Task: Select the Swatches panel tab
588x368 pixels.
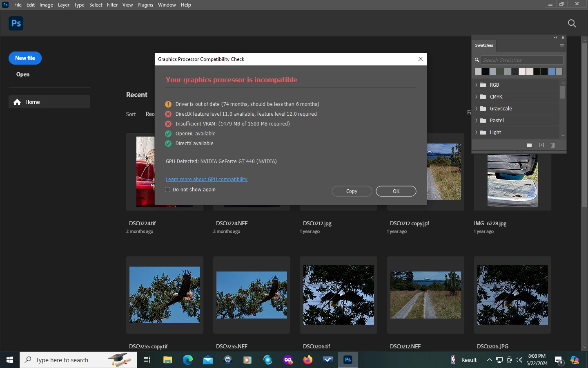Action: pyautogui.click(x=484, y=45)
